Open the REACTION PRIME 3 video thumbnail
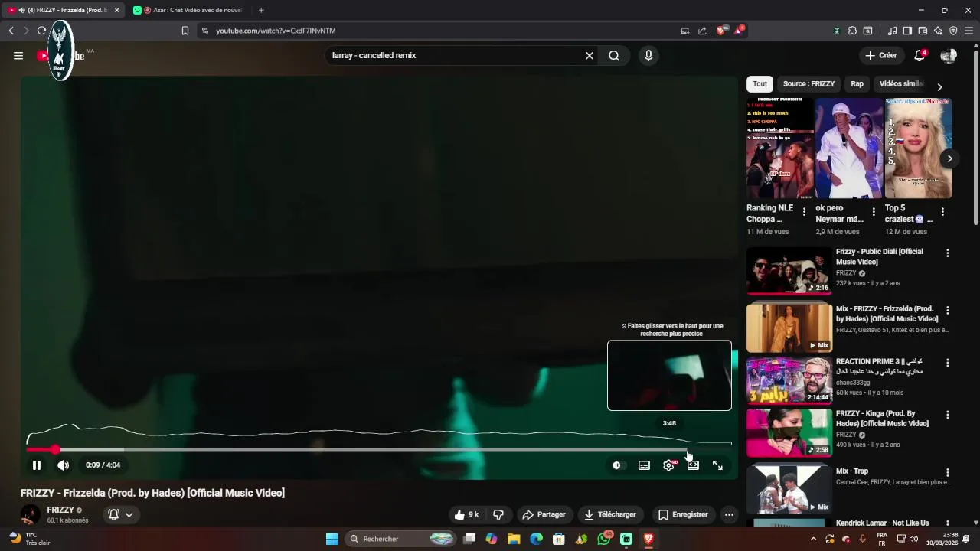The image size is (980, 551). pos(789,380)
